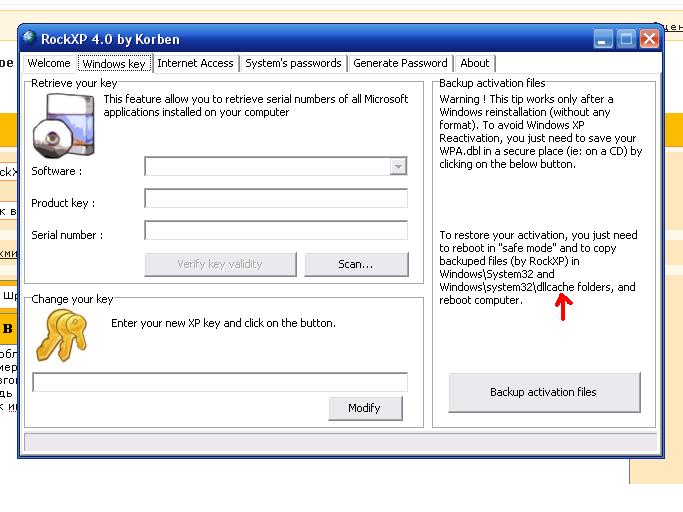The image size is (683, 512).
Task: Select the Windows key tab
Action: coord(115,63)
